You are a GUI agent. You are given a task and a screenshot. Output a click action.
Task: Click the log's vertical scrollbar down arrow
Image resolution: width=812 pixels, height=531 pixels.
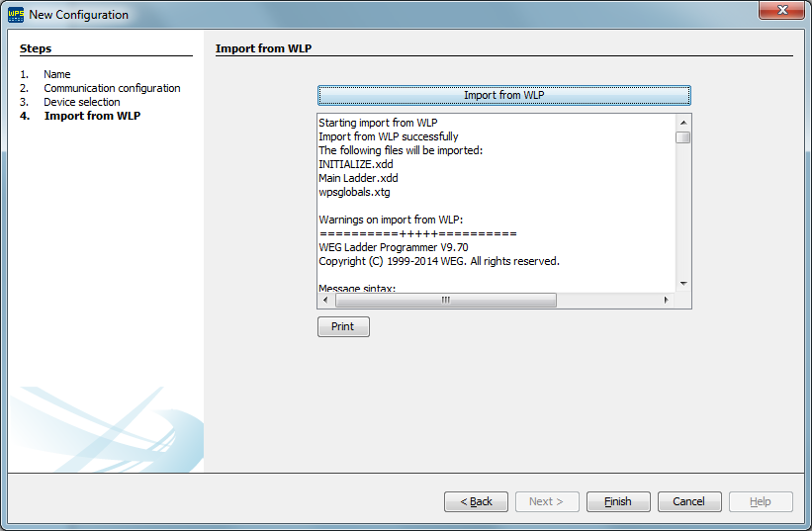(682, 284)
